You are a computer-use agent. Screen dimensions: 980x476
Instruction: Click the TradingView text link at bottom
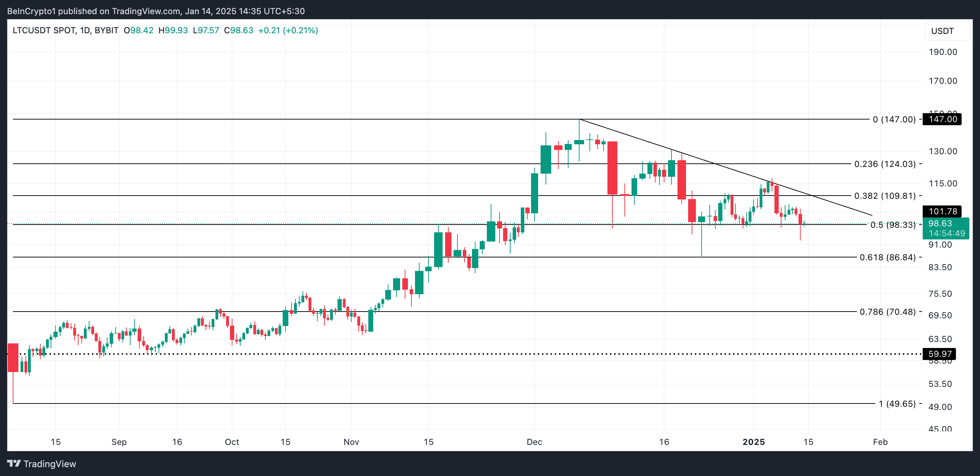pos(50,464)
